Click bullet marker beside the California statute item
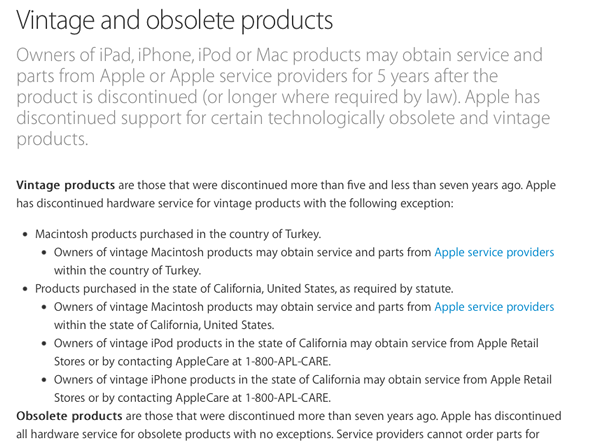Screen dimensions: 600x446 click(x=25, y=289)
